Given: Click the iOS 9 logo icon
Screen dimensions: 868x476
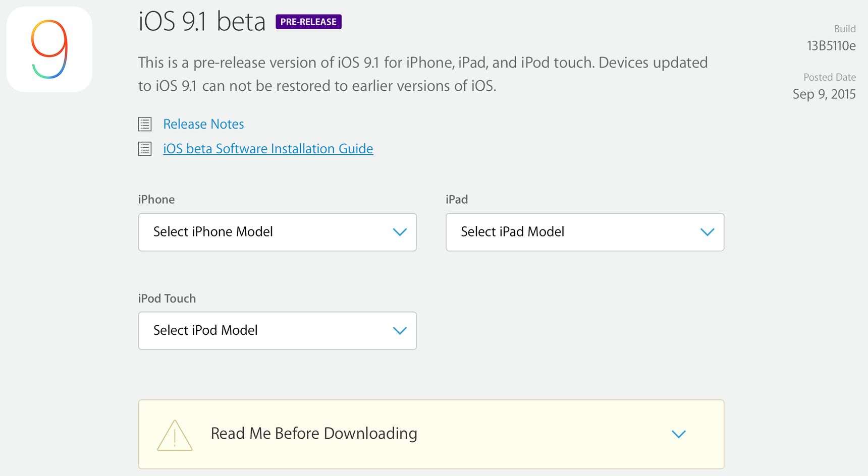Looking at the screenshot, I should (49, 49).
